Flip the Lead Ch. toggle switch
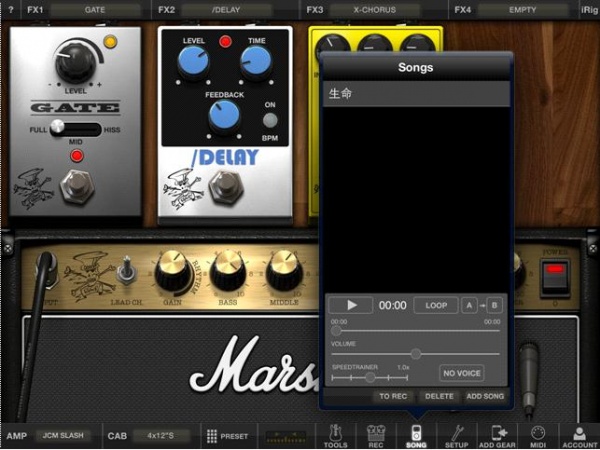The image size is (600, 450). tap(126, 270)
